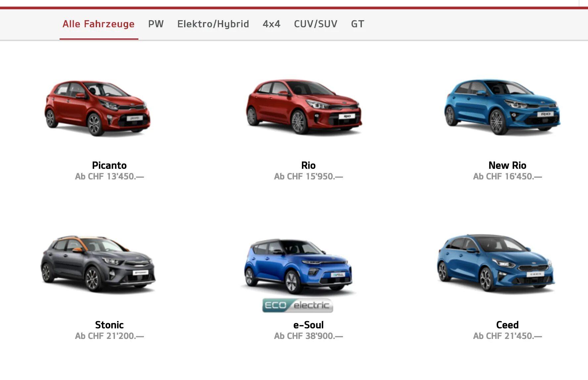Open the New Rio title link
This screenshot has width=588, height=380.
(507, 165)
